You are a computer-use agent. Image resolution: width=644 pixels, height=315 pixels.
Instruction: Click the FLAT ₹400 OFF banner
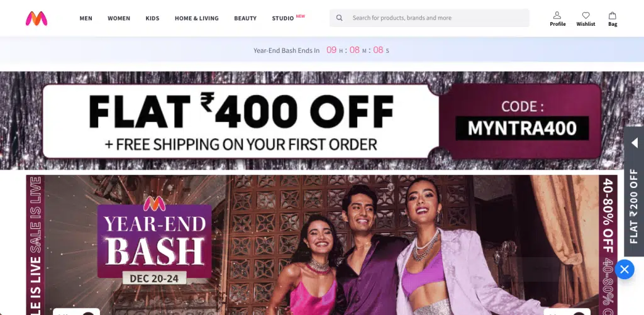click(322, 121)
